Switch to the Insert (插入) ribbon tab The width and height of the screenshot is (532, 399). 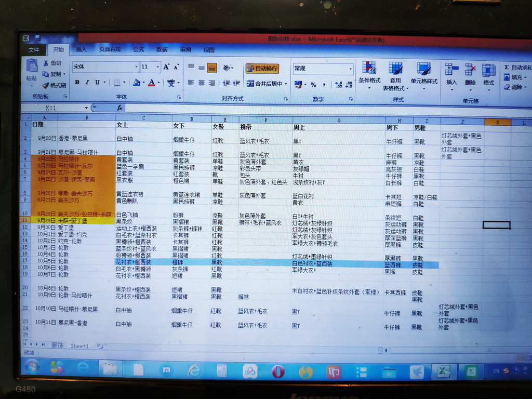[82, 50]
